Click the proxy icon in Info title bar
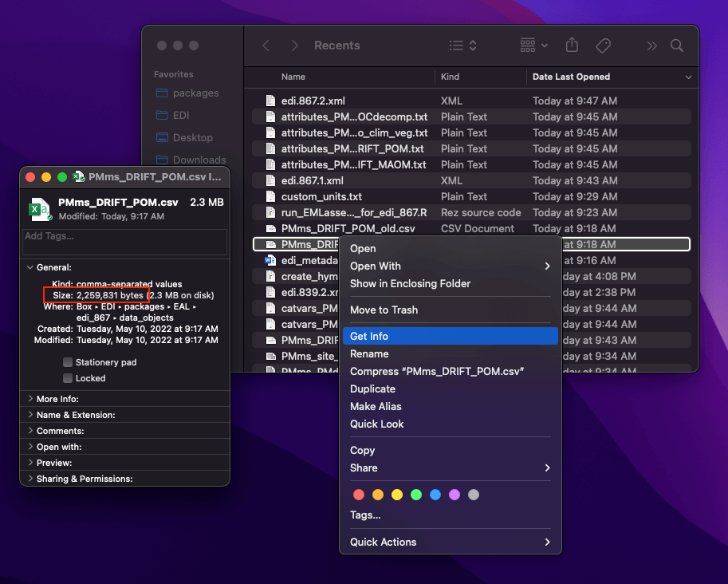Viewport: 728px width, 584px height. click(80, 176)
